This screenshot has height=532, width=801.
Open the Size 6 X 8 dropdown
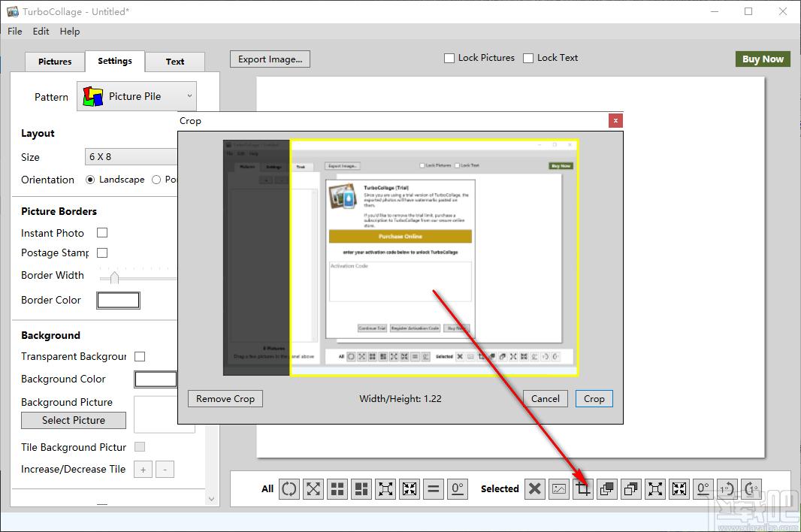coord(131,157)
